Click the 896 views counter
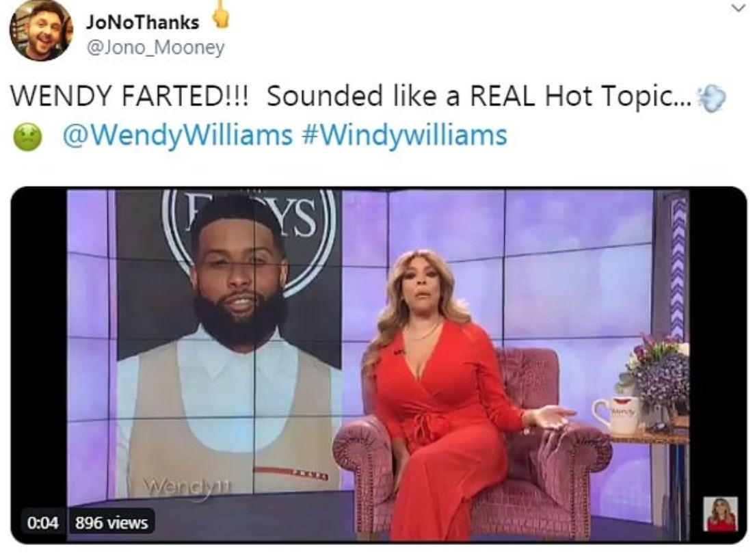755x560 pixels. (x=111, y=522)
